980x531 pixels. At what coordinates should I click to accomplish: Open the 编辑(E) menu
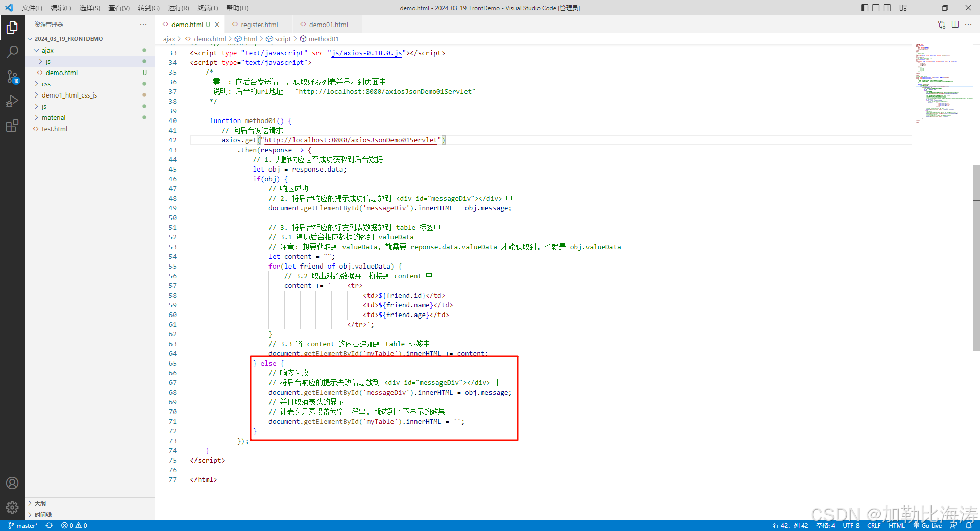point(61,8)
